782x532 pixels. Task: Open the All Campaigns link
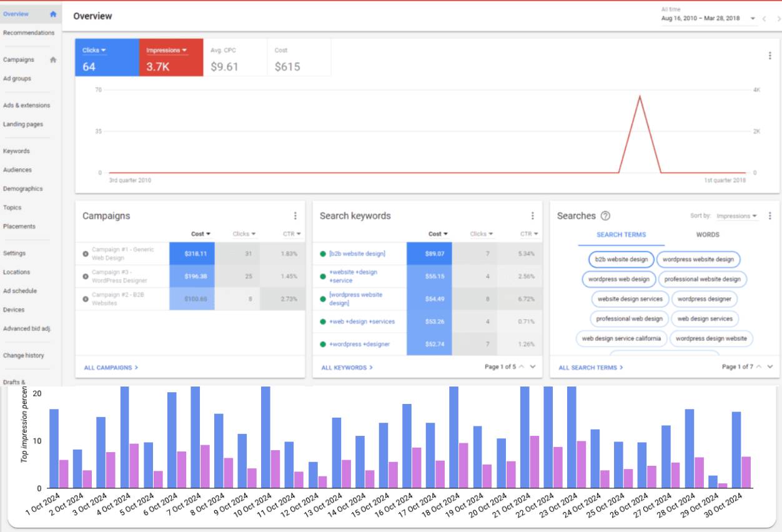[111, 368]
